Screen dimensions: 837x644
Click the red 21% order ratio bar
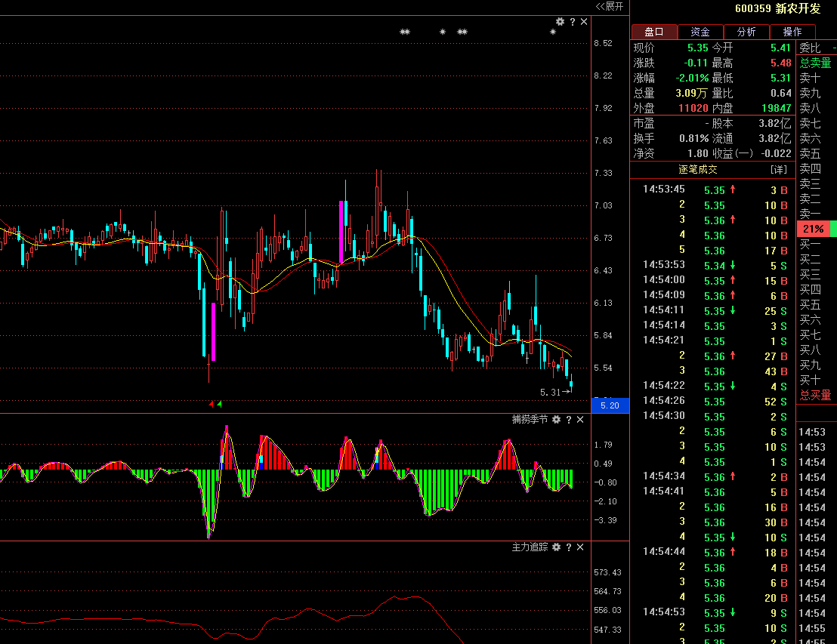click(x=813, y=229)
